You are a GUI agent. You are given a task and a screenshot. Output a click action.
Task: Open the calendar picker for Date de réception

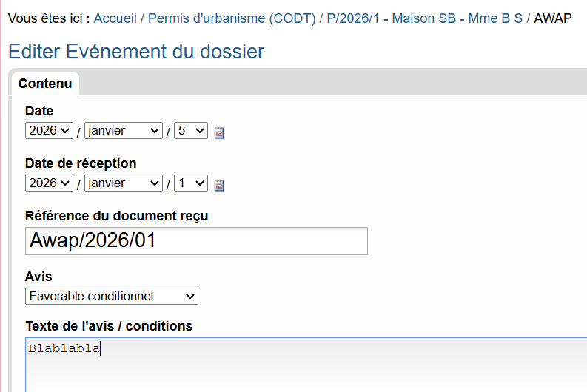click(219, 185)
